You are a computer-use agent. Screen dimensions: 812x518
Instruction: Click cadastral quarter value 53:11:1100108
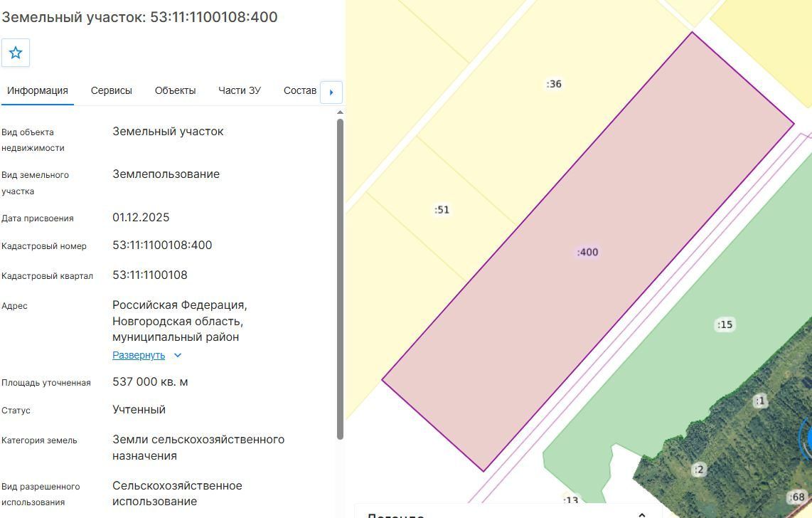click(149, 275)
